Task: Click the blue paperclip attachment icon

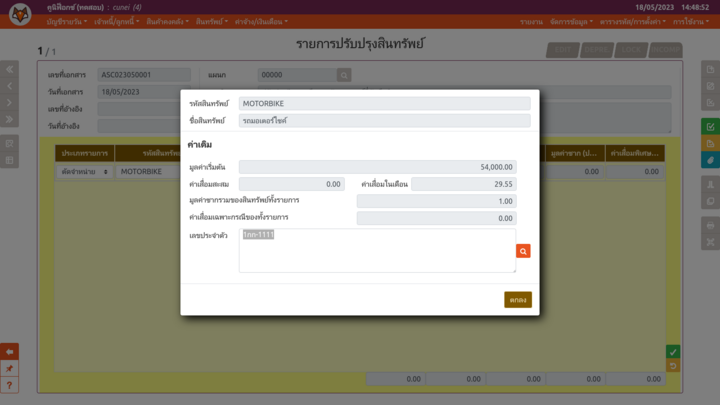Action: pos(710,160)
